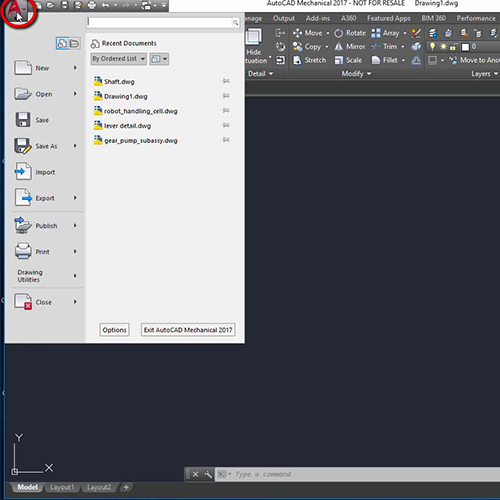Select the Scale tool in Modify panel
500x500 pixels.
[348, 60]
